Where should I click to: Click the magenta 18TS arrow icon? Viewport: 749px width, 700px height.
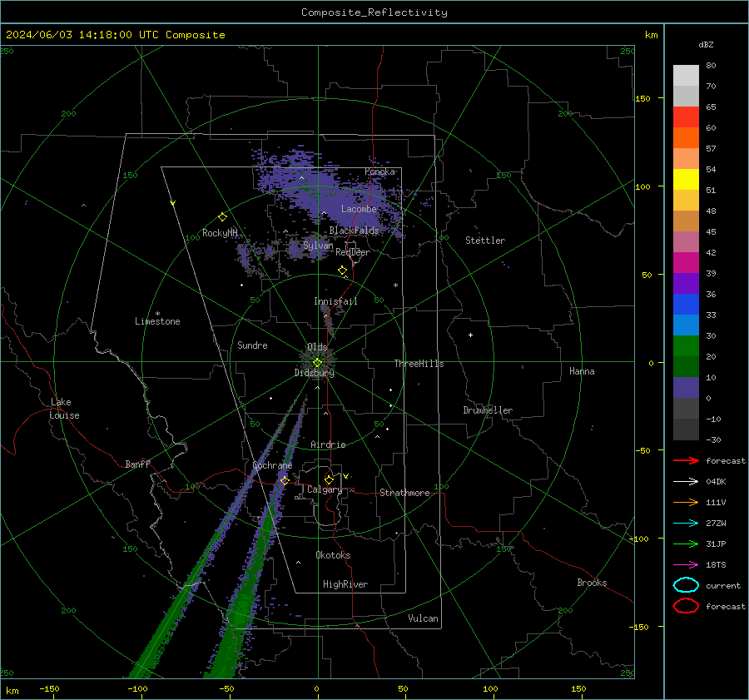(686, 565)
